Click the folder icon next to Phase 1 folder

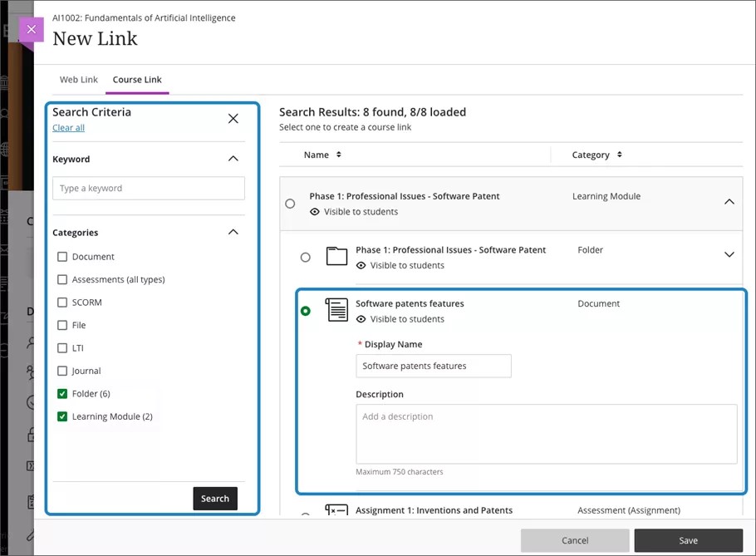point(336,256)
